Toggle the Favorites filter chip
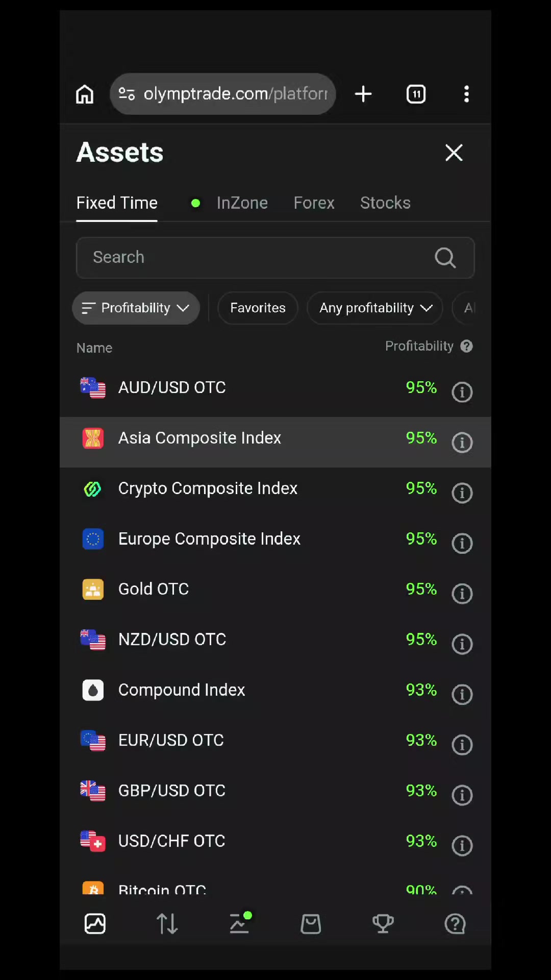Screen dimensions: 551x980 click(258, 308)
